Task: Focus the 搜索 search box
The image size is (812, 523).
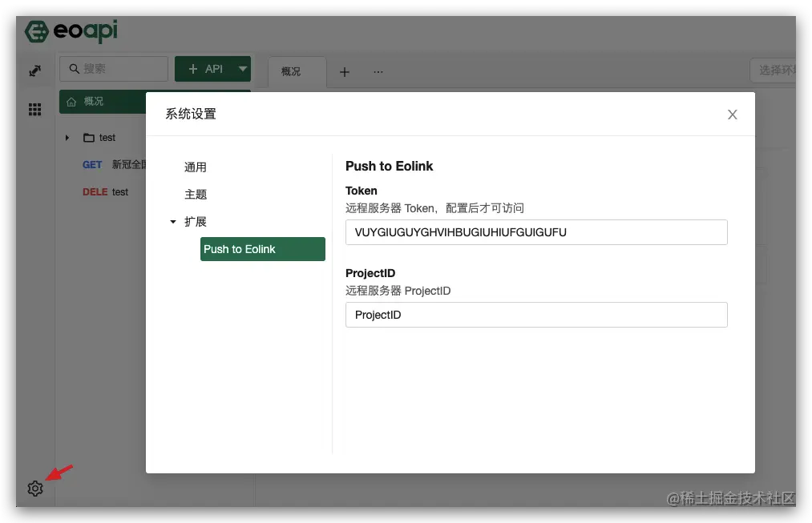Action: [x=114, y=69]
